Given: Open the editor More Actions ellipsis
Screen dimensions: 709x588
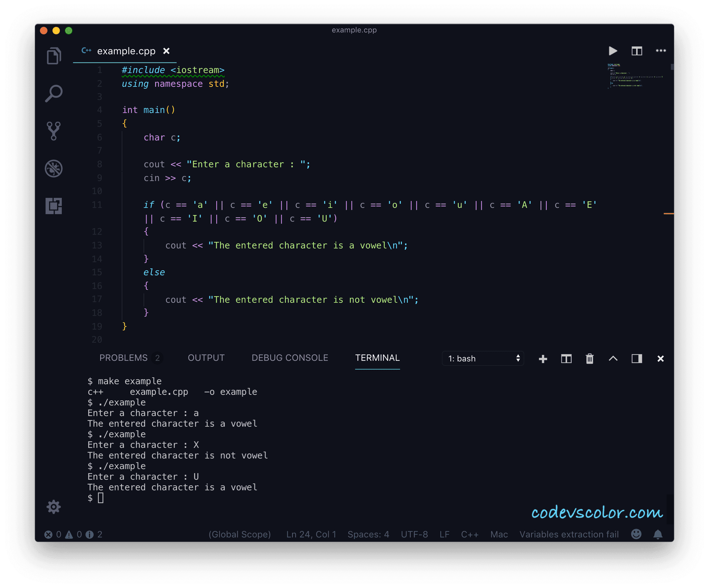Looking at the screenshot, I should (x=661, y=51).
